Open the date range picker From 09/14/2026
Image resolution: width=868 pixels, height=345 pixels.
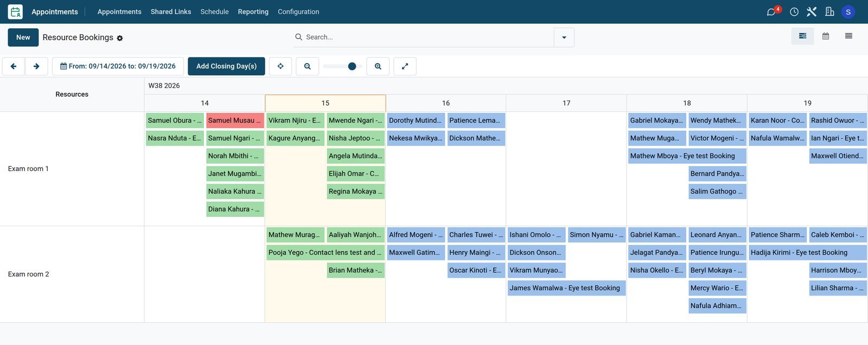[118, 66]
